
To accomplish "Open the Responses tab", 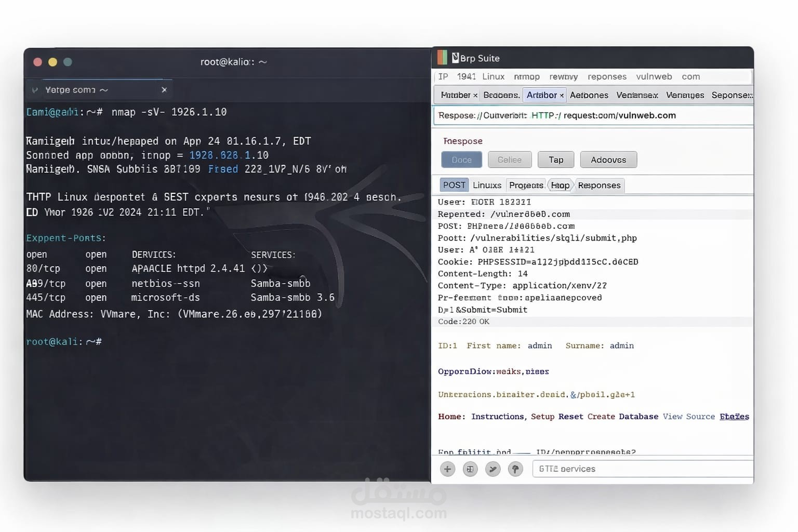I will [599, 185].
